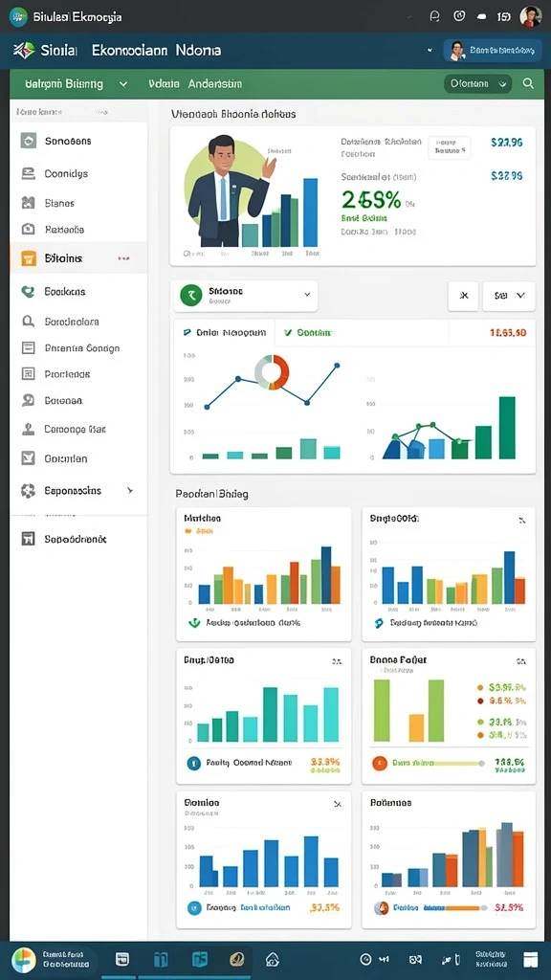Switch to the Dniar Moooprum tab

225,333
